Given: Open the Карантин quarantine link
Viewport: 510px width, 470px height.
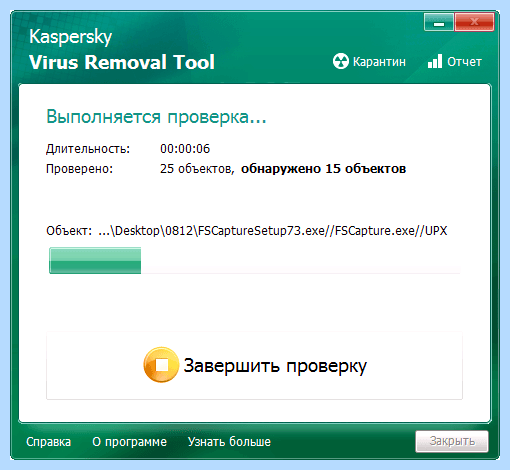Looking at the screenshot, I should pyautogui.click(x=379, y=62).
